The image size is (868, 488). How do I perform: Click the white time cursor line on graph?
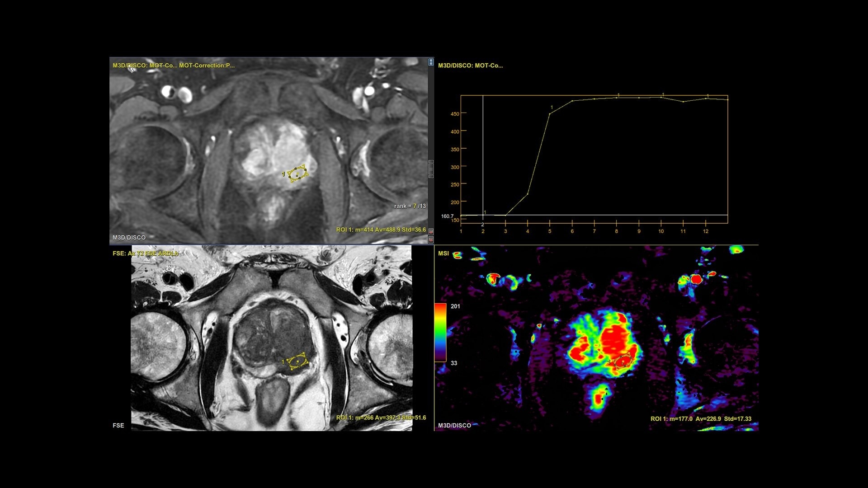click(x=483, y=154)
